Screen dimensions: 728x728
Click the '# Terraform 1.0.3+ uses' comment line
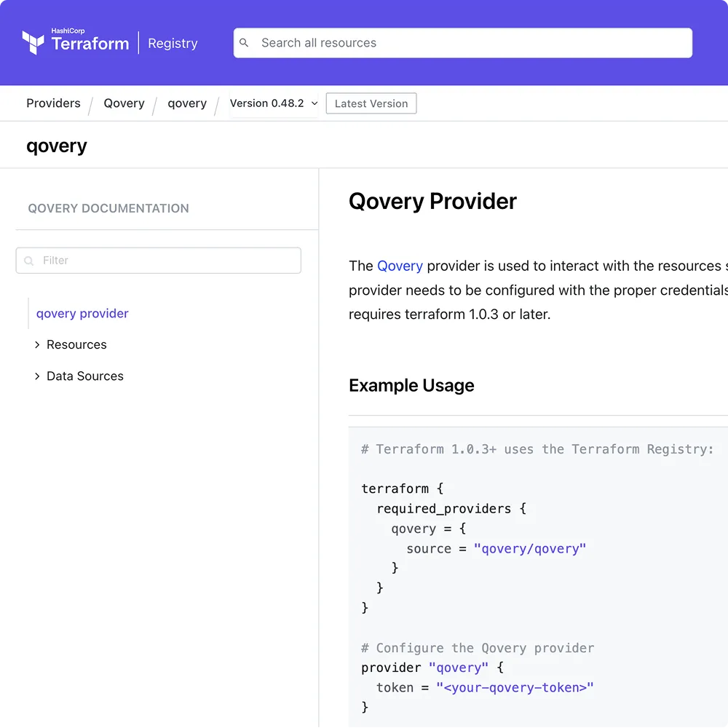coord(537,449)
